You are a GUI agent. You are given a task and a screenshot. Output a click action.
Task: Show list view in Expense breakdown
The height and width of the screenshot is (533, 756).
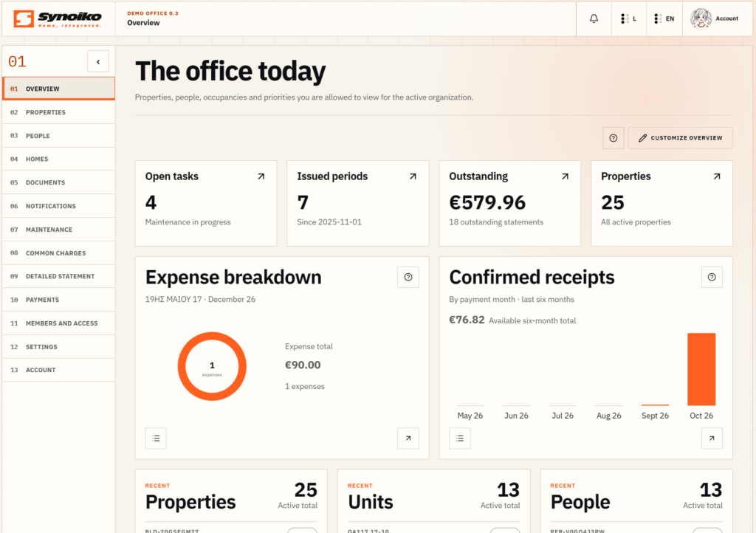point(157,439)
